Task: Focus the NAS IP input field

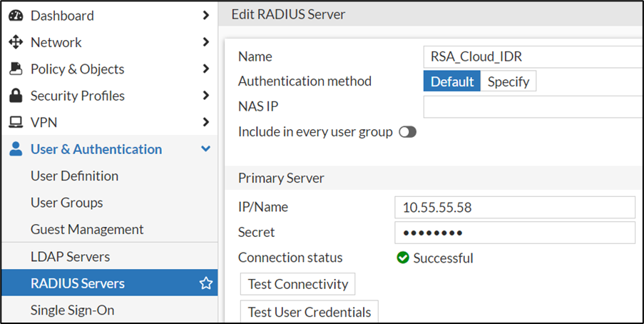Action: click(533, 107)
